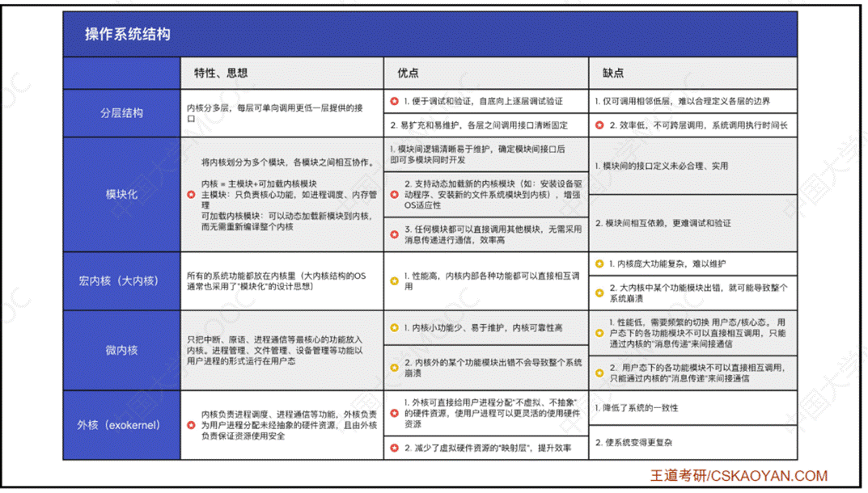
Task: Click the yellow star beside 性能高,内核内部各种功能
Action: pyautogui.click(x=394, y=281)
